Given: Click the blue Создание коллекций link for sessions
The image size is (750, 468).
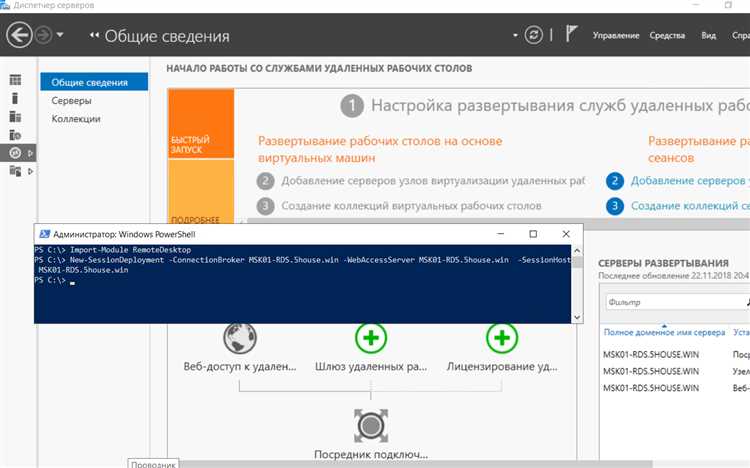Looking at the screenshot, I should point(689,206).
